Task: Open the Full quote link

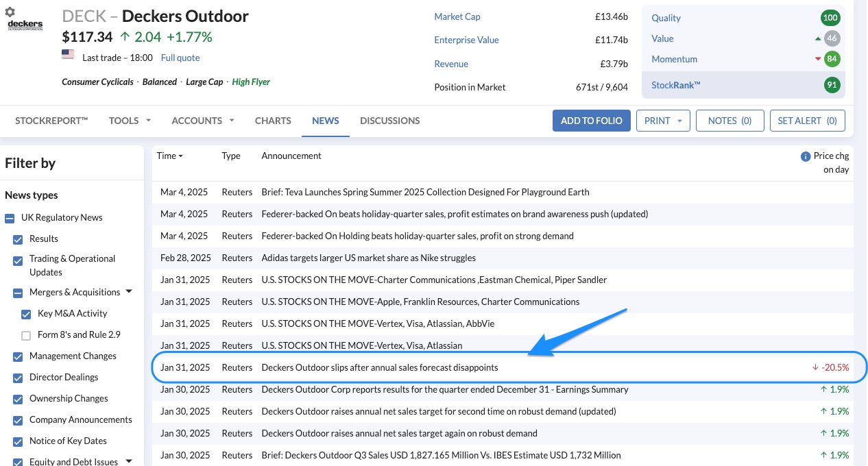Action: [x=180, y=58]
